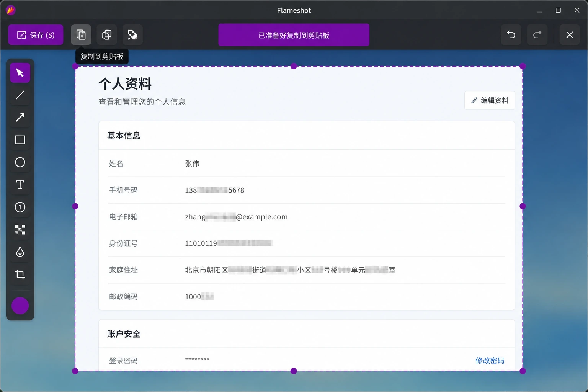The height and width of the screenshot is (392, 588).
Task: Click the right-middle selection handle
Action: coord(523,206)
